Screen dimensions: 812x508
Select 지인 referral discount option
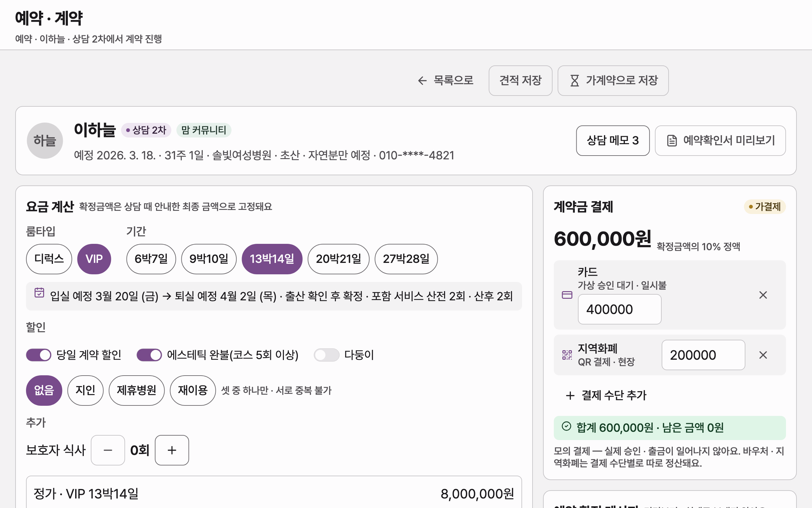click(x=85, y=391)
